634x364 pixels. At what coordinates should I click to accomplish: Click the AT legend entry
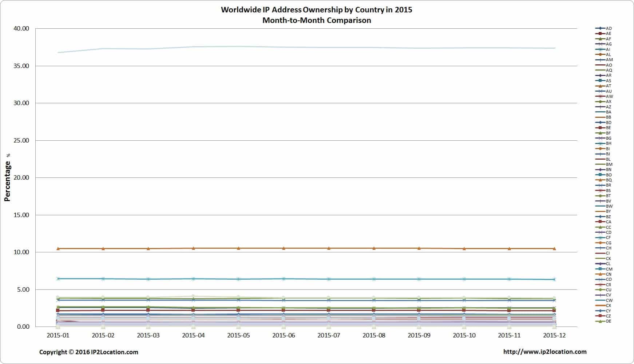(x=603, y=86)
